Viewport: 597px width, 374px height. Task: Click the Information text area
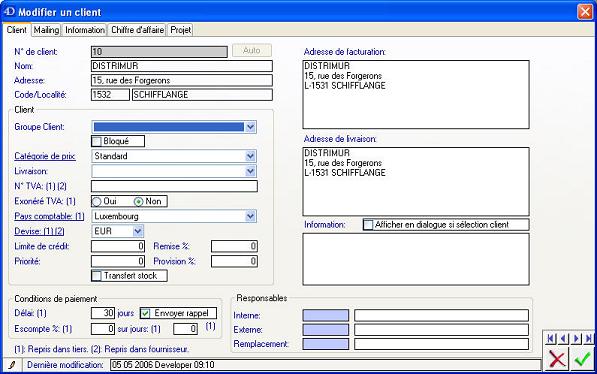coord(416,259)
